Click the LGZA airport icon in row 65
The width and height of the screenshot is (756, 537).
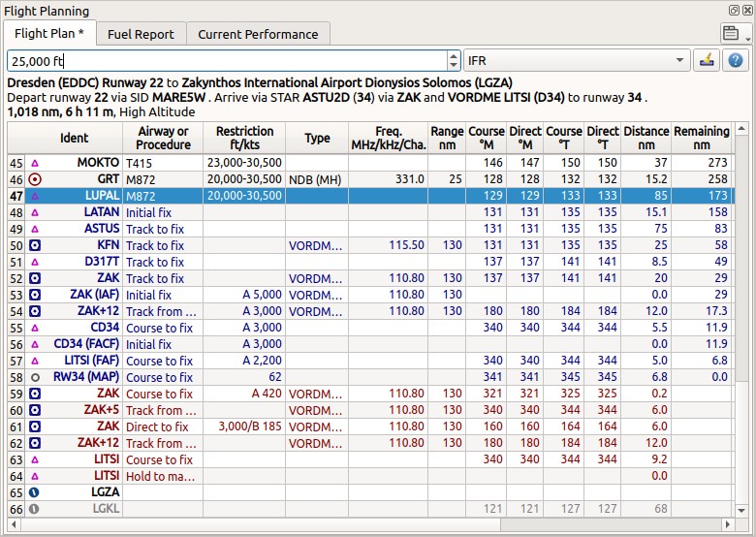[34, 492]
